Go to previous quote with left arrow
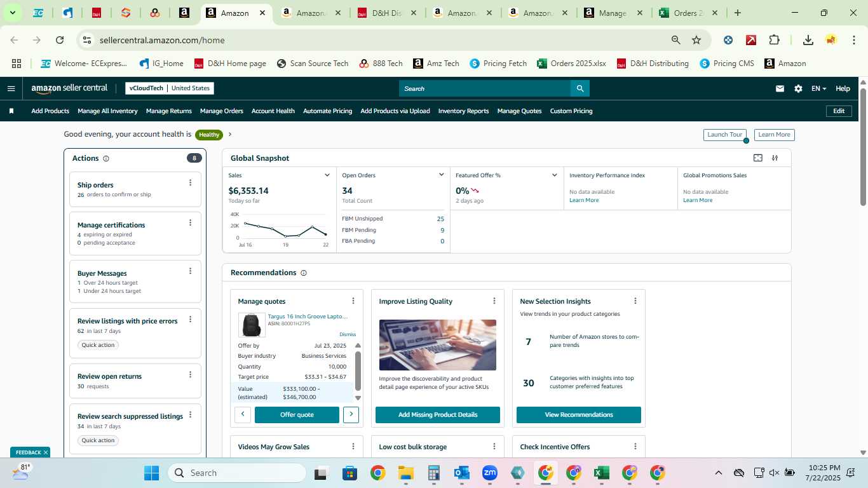 coord(243,415)
